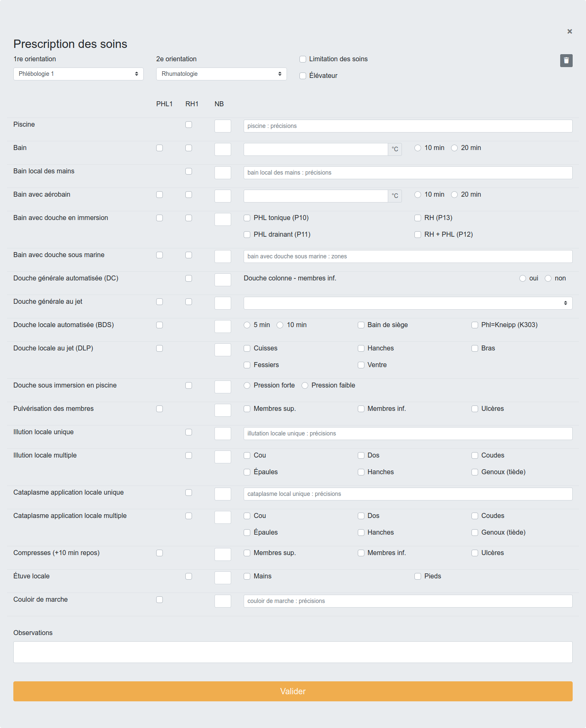Select Pression forte radio option
The height and width of the screenshot is (728, 586).
(247, 385)
